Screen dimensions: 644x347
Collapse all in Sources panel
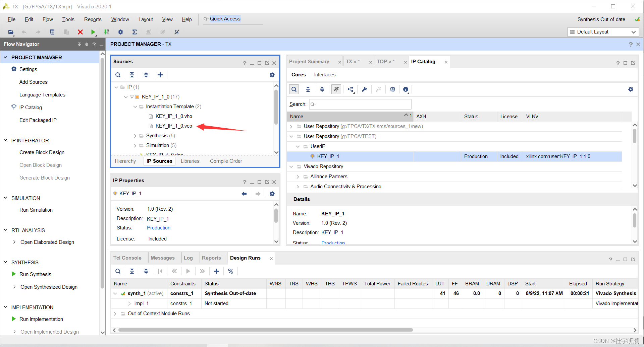pyautogui.click(x=132, y=75)
